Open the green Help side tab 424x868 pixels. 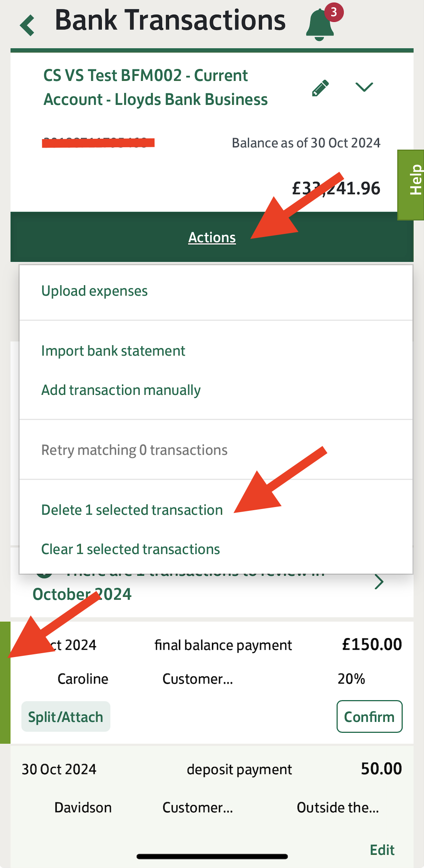click(x=411, y=185)
